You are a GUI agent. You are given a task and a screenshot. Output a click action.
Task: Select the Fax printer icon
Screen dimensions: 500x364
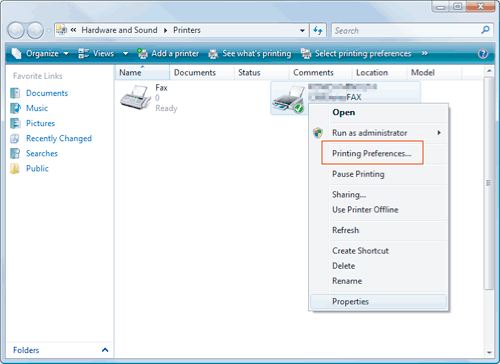pyautogui.click(x=135, y=98)
